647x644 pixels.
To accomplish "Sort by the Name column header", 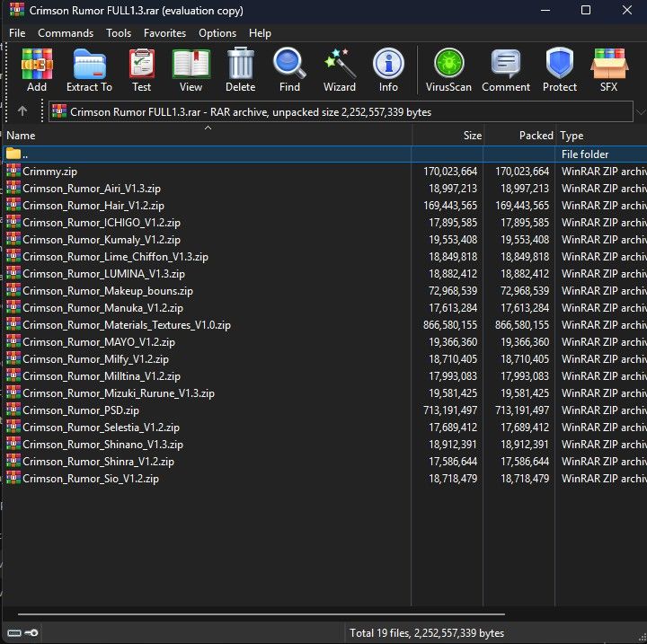I will coord(208,136).
